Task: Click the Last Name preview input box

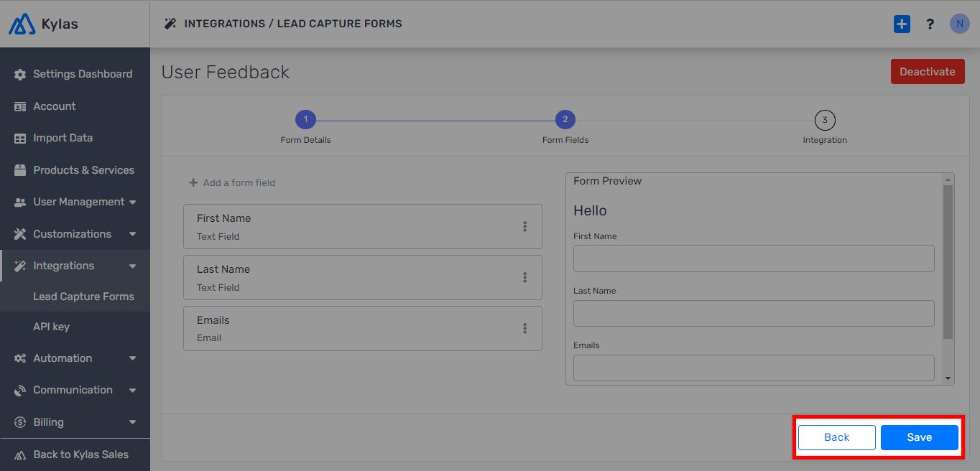Action: [x=754, y=313]
